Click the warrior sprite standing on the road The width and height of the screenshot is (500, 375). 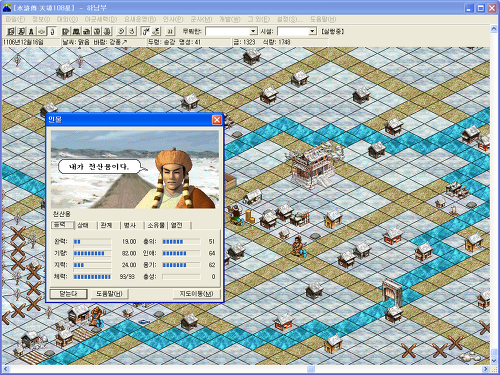298,246
